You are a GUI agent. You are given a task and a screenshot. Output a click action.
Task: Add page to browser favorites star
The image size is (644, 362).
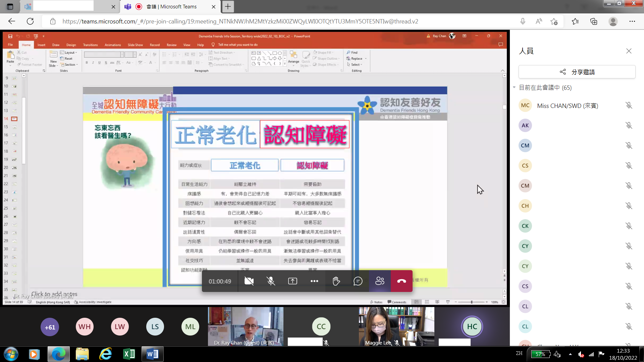pyautogui.click(x=554, y=21)
